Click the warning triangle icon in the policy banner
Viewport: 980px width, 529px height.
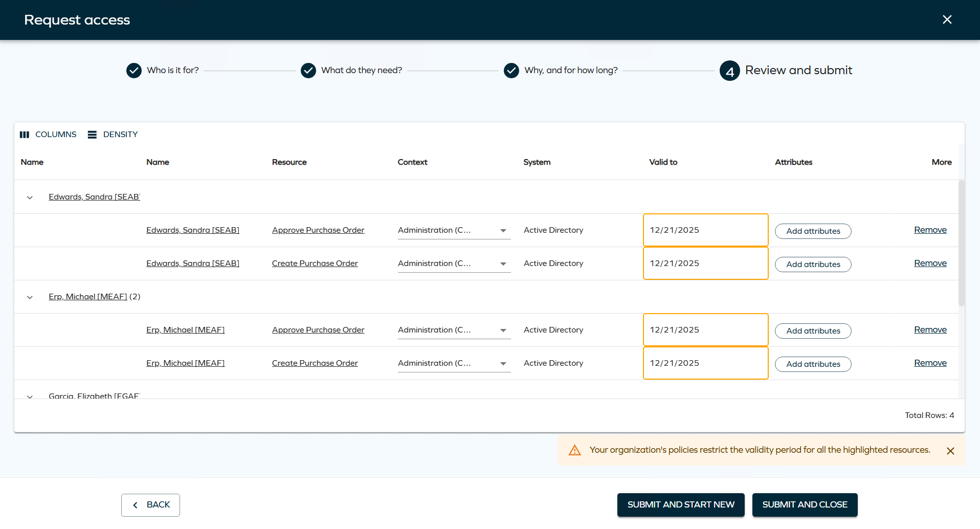click(x=575, y=450)
